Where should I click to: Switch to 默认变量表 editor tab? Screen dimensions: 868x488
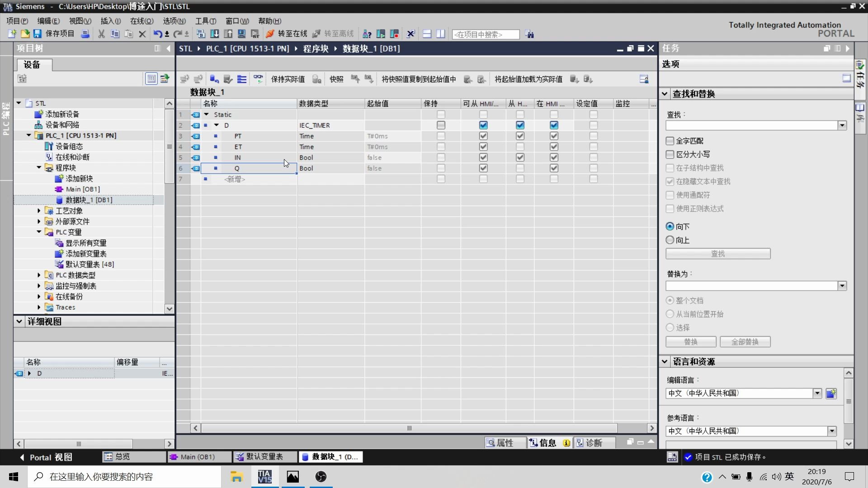pyautogui.click(x=264, y=457)
